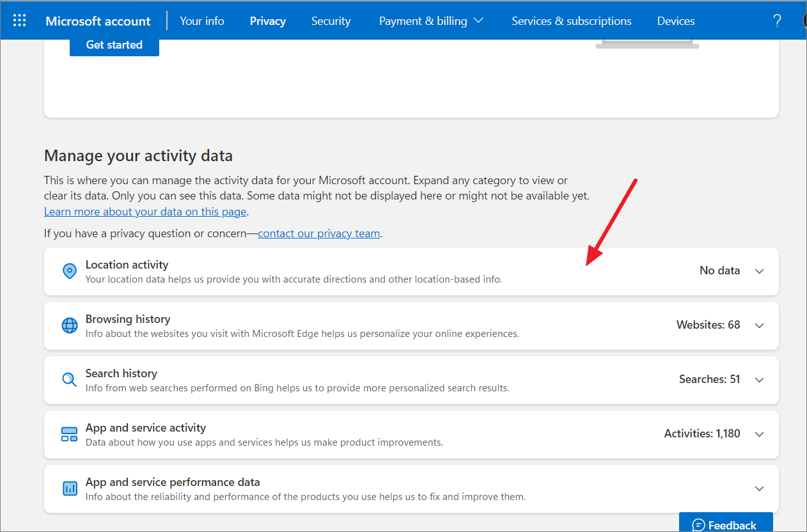Viewport: 807px width, 532px height.
Task: Click the Search history magnifier icon
Action: pos(69,380)
